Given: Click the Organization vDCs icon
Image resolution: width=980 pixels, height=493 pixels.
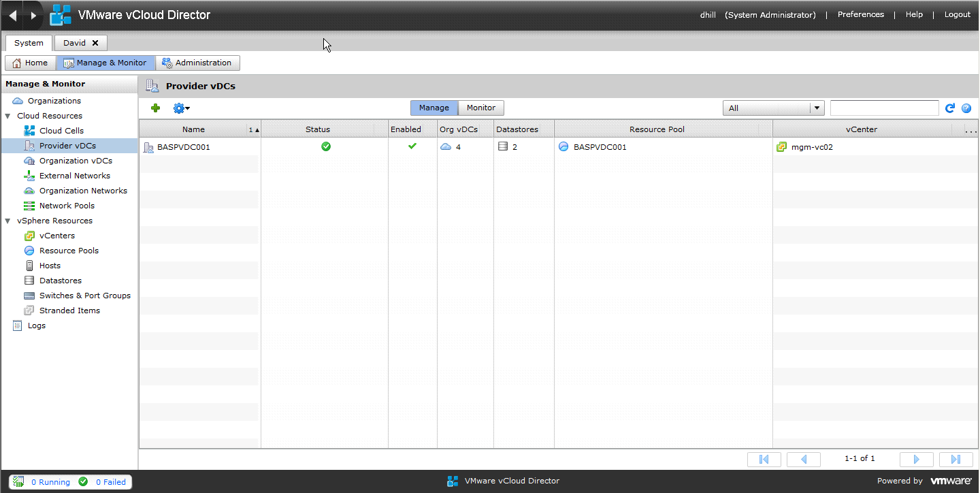Looking at the screenshot, I should (29, 161).
